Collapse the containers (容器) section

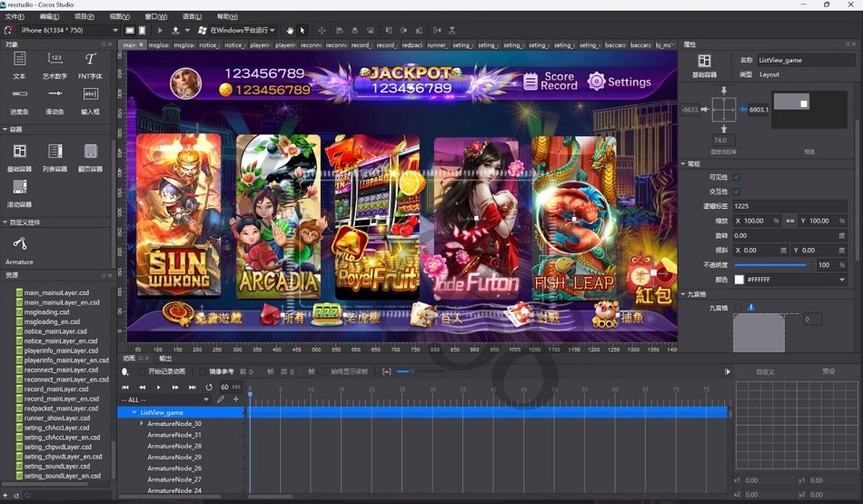[5, 129]
